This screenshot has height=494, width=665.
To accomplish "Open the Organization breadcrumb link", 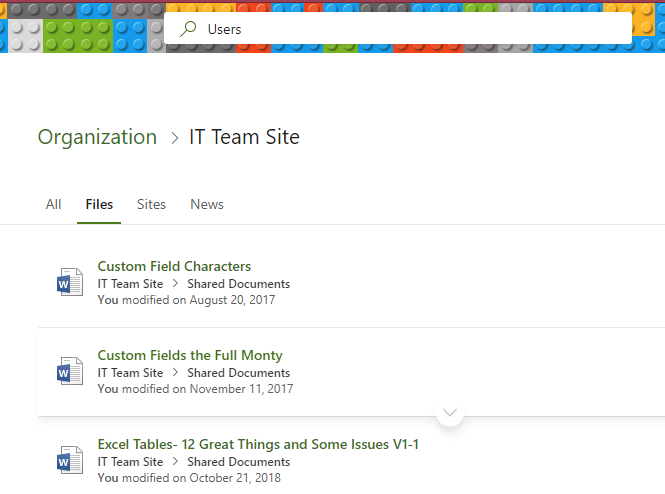I will [x=97, y=137].
